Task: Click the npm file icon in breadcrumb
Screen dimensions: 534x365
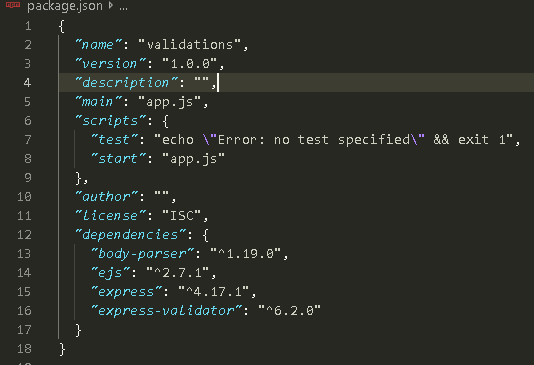Action: [x=13, y=4]
